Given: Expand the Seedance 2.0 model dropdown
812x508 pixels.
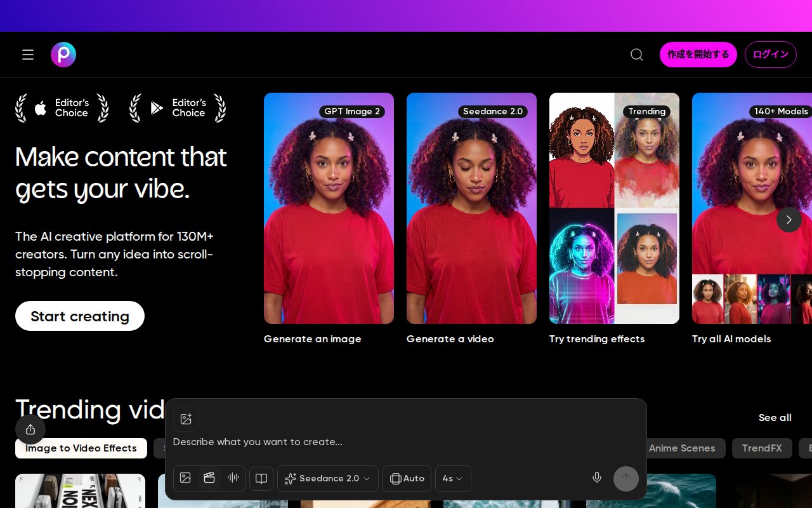Looking at the screenshot, I should click(328, 479).
